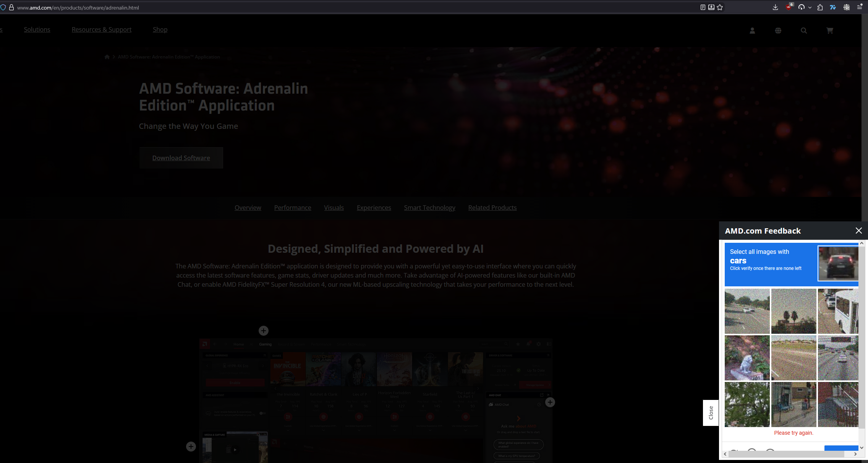Select captcha tile showing white bus
868x463 pixels.
(838, 311)
